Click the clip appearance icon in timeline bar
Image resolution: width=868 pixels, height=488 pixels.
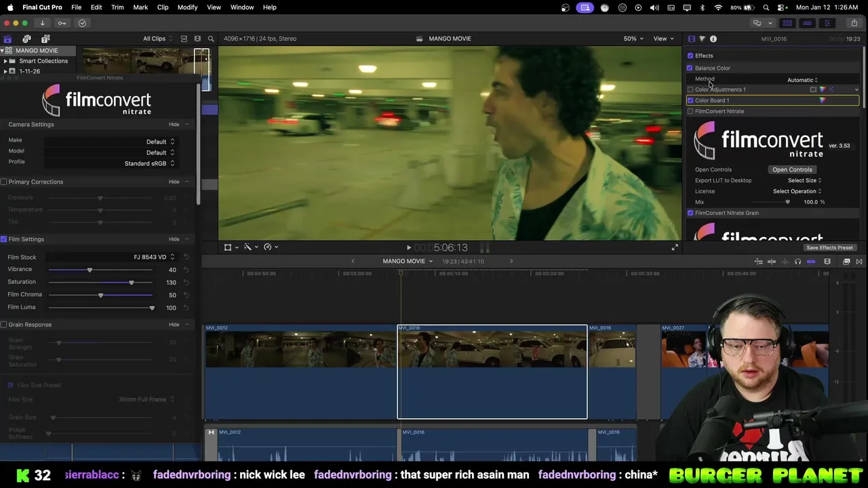[x=827, y=262]
